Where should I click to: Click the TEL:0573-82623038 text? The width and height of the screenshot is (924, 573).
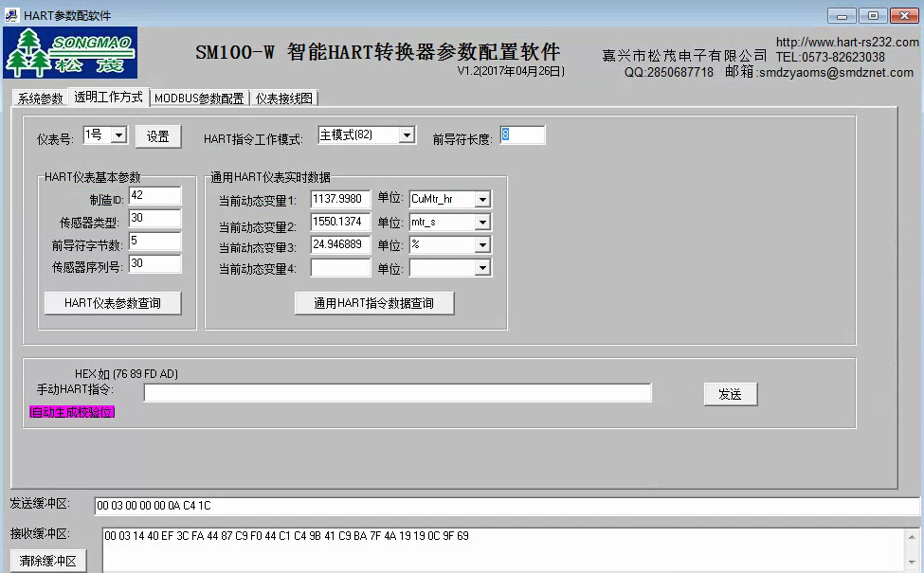(830, 57)
